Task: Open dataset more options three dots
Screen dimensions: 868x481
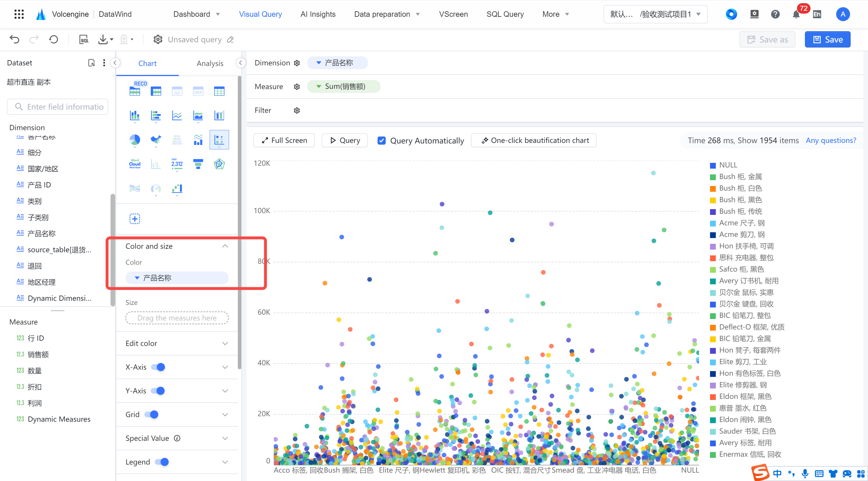Action: pyautogui.click(x=104, y=63)
